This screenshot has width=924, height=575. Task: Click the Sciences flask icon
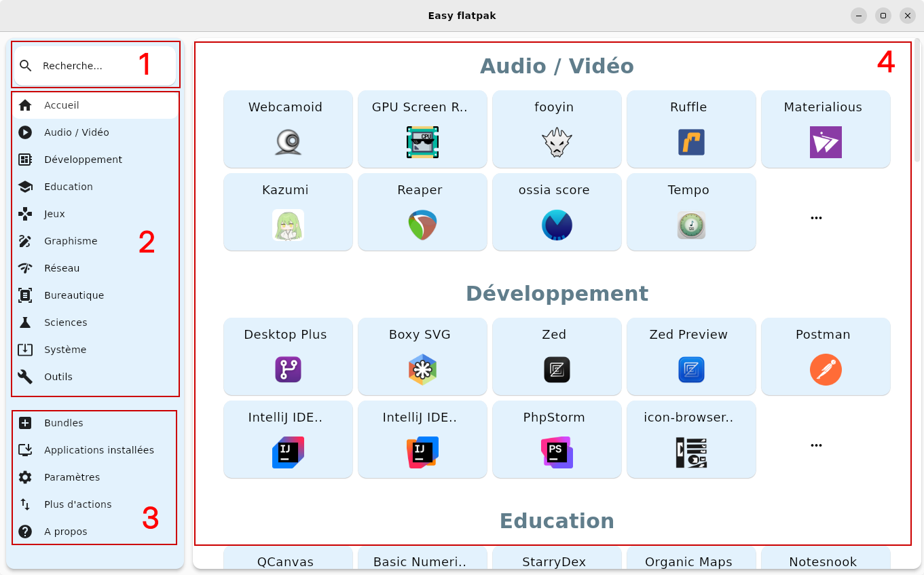pyautogui.click(x=25, y=322)
